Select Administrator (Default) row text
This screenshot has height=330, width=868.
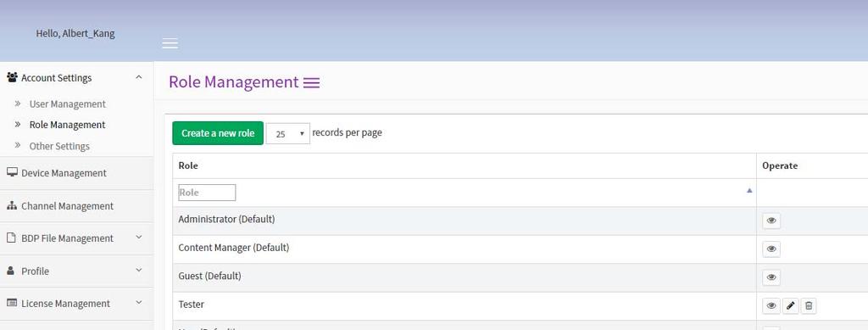click(226, 219)
